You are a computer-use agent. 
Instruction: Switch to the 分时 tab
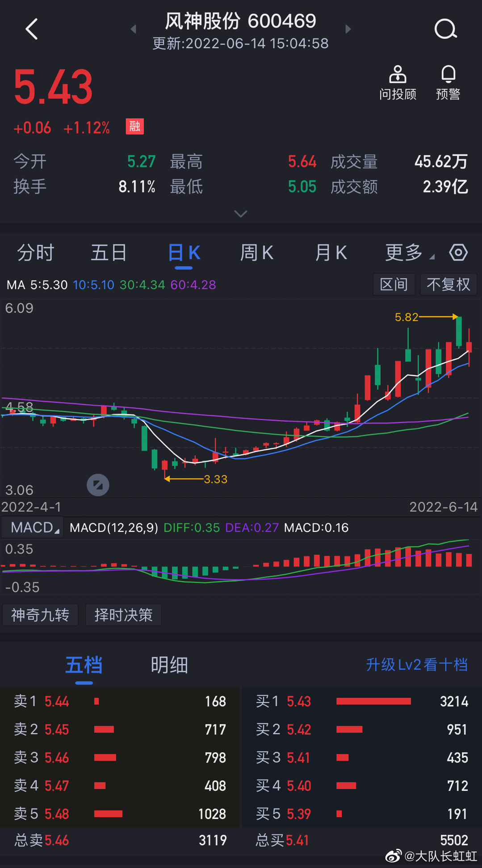coord(35,253)
